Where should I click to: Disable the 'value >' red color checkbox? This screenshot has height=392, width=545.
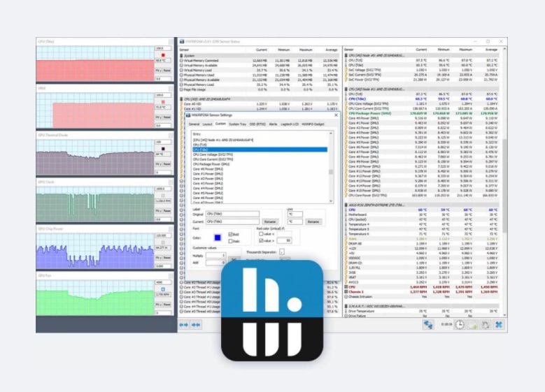[261, 240]
